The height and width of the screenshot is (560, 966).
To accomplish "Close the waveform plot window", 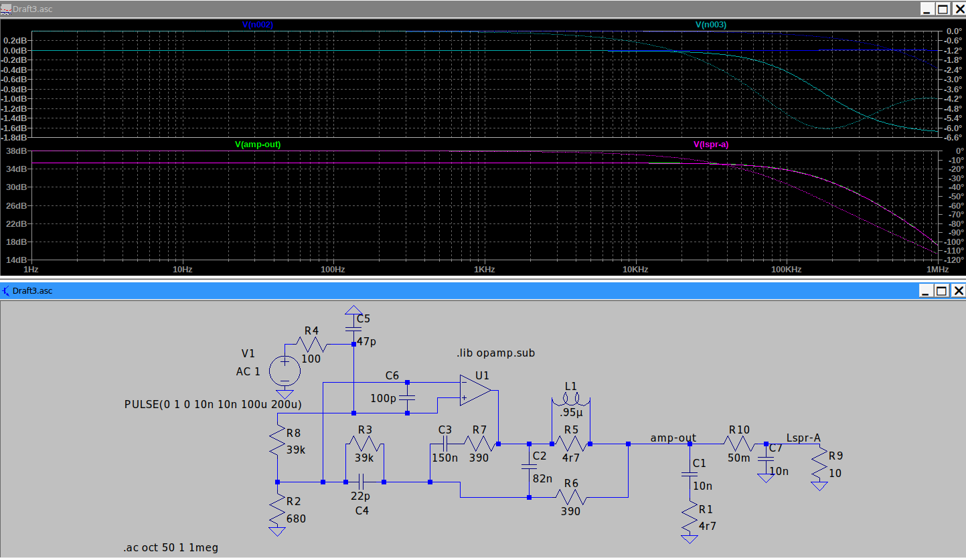I will [x=958, y=9].
